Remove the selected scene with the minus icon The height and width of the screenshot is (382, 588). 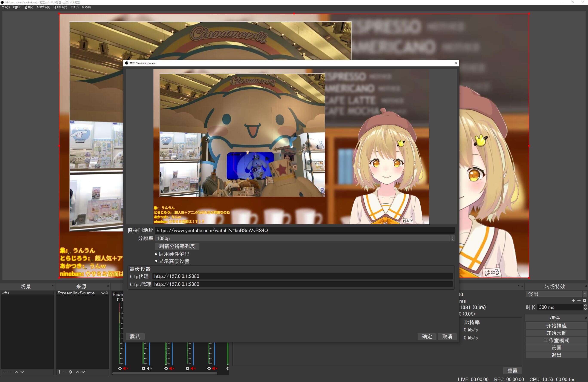click(10, 372)
